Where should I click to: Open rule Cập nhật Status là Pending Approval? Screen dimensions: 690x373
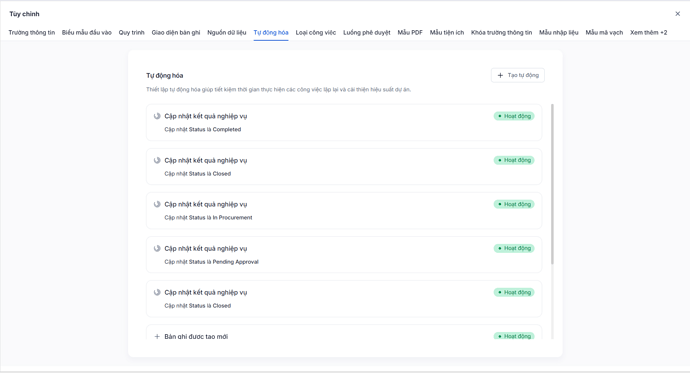[x=344, y=255]
